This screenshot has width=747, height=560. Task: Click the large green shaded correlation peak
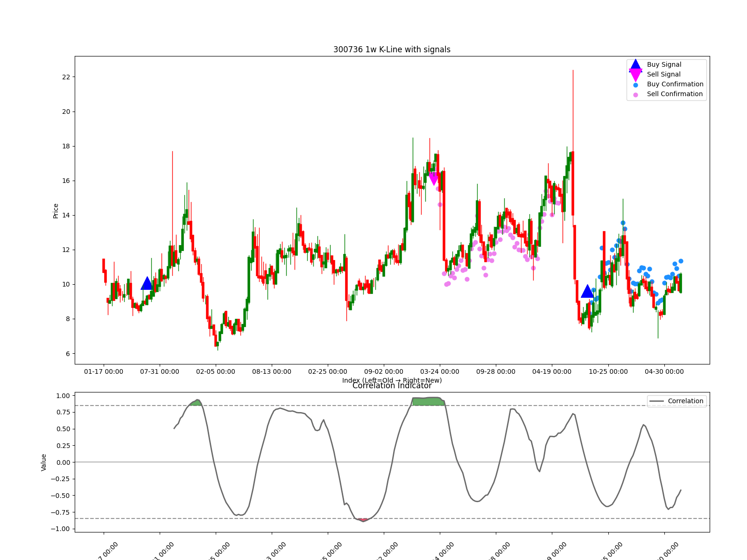pos(429,401)
